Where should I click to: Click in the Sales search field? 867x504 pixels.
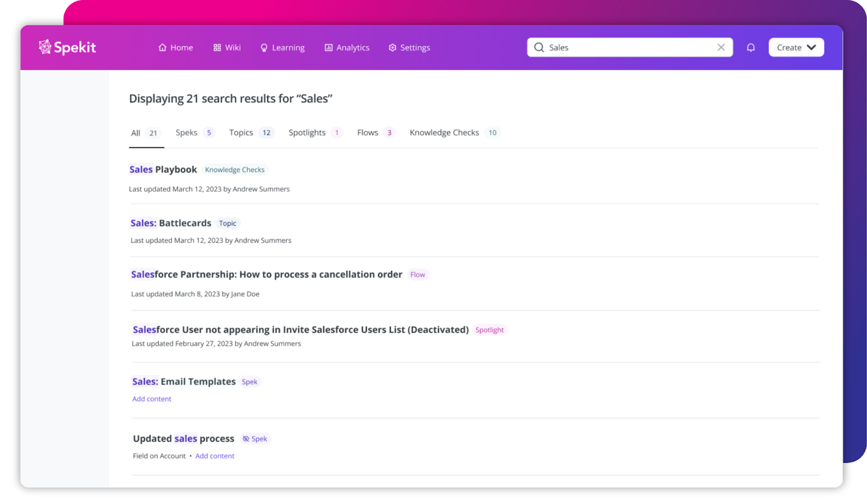coord(630,47)
